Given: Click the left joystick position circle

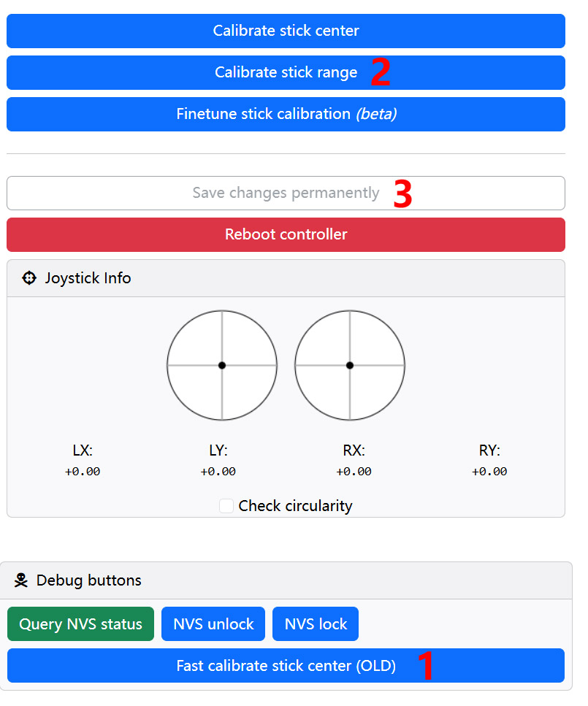Looking at the screenshot, I should [x=222, y=365].
